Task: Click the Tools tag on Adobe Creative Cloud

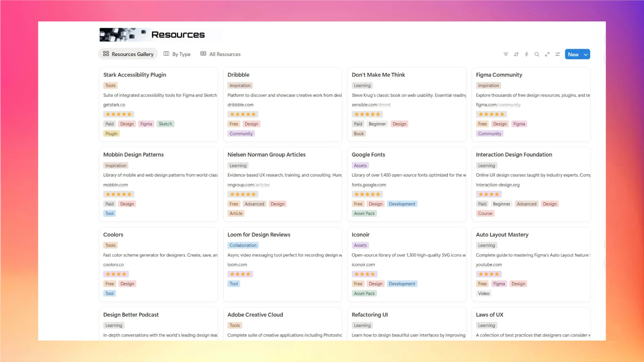Action: point(235,325)
